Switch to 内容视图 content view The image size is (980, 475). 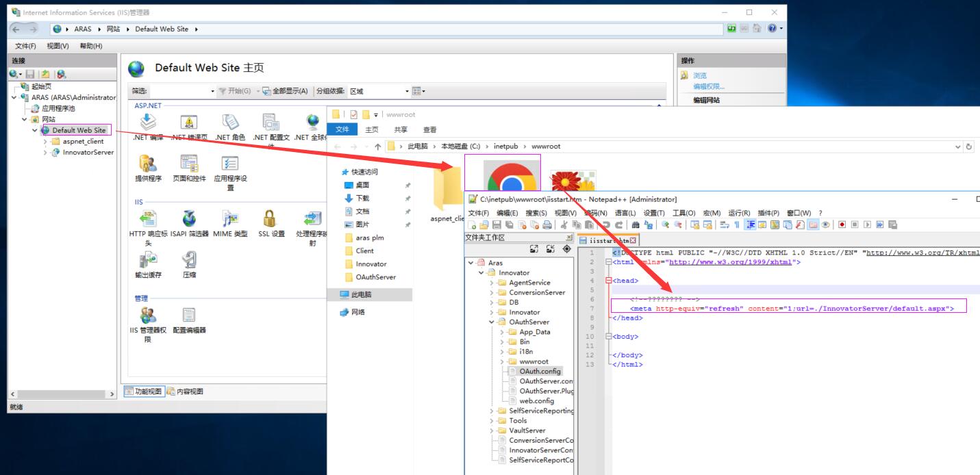(184, 391)
